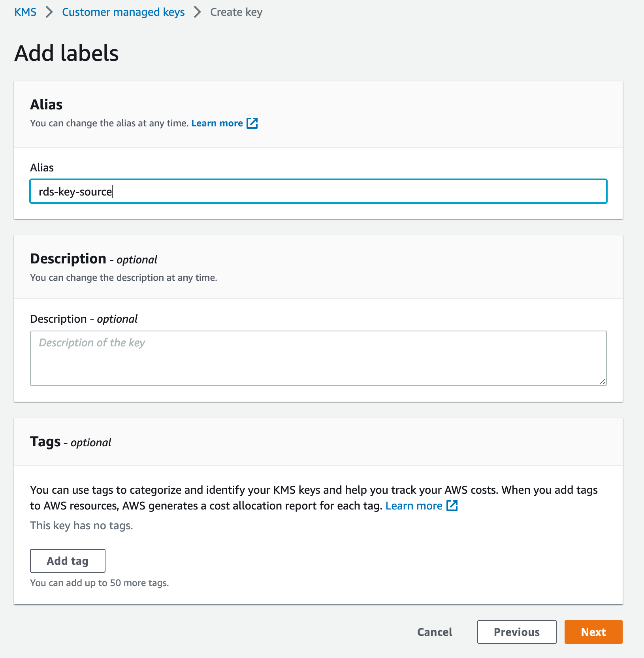Viewport: 644px width, 658px height.
Task: Open the Learn more link about aliases
Action: (217, 123)
